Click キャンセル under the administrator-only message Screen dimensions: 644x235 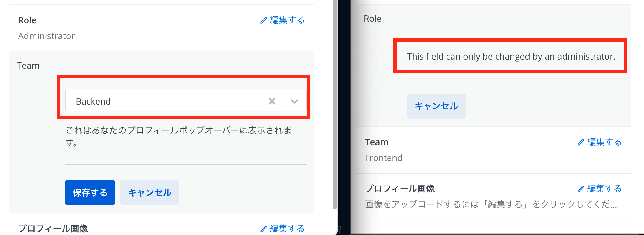[436, 106]
